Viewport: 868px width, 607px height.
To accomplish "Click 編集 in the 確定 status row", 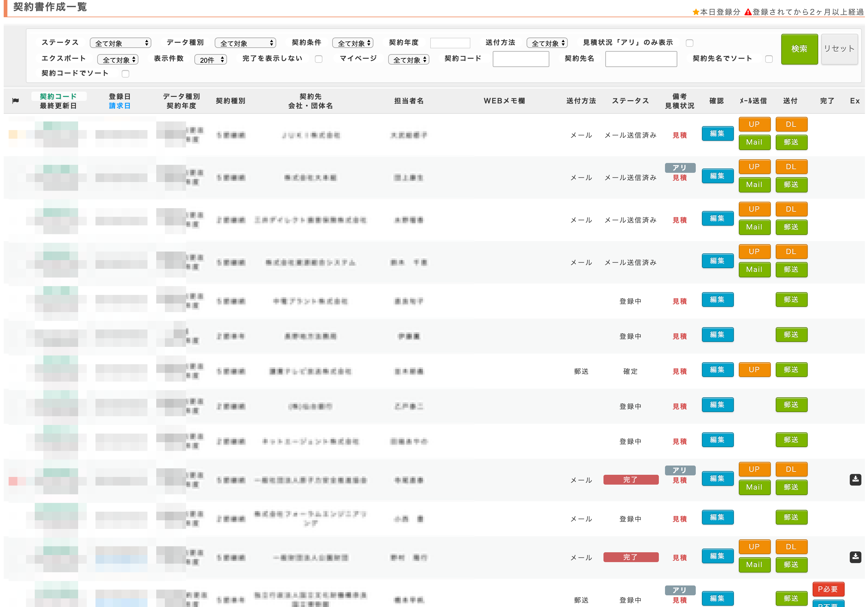I will 717,370.
